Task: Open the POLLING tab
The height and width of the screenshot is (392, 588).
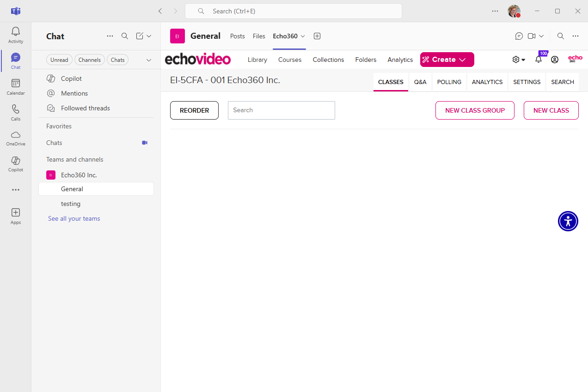Action: point(449,82)
